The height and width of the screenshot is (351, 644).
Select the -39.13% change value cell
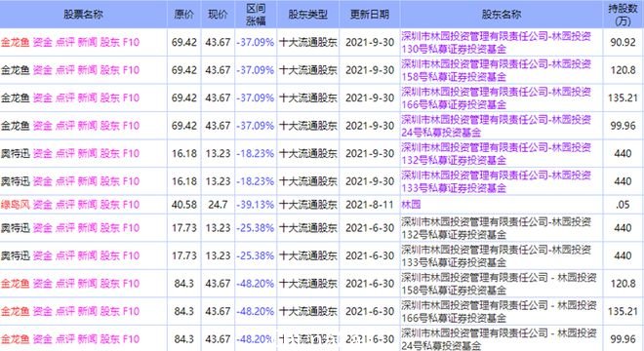256,205
